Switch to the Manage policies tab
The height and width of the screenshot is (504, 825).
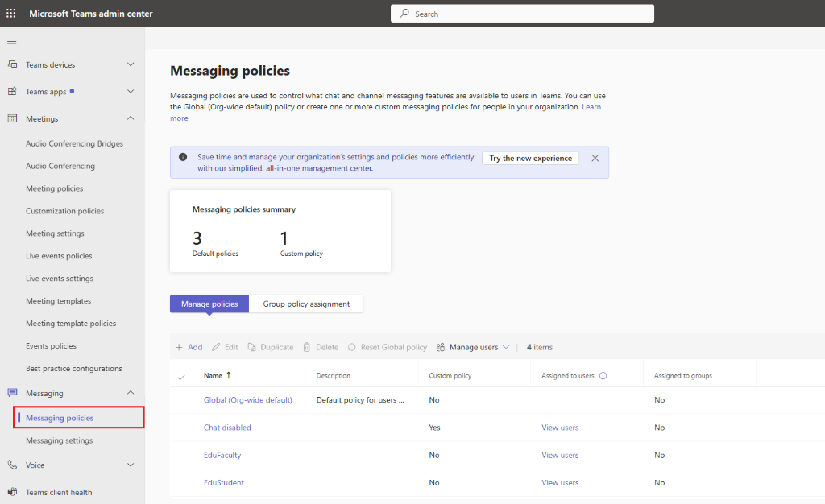(209, 304)
